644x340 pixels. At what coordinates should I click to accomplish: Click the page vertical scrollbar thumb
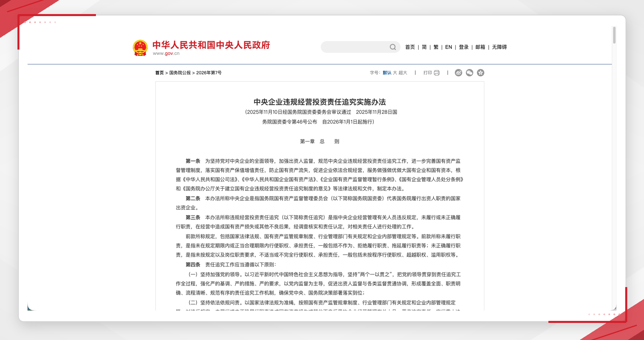click(x=614, y=35)
